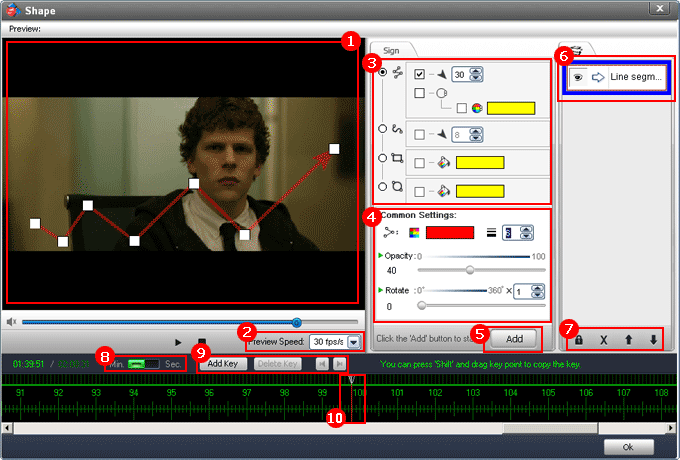Confirm with the Ok button
This screenshot has width=680, height=460.
pos(628,447)
